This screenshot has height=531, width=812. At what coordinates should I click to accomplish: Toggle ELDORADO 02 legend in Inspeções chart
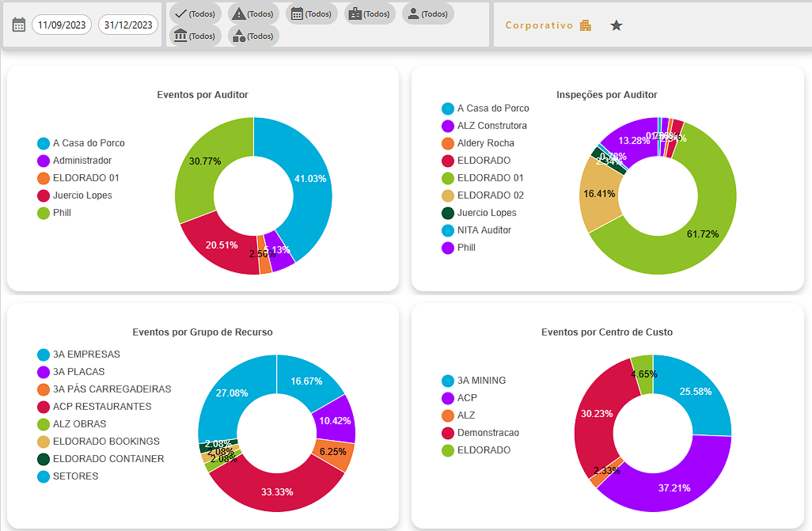click(x=490, y=195)
